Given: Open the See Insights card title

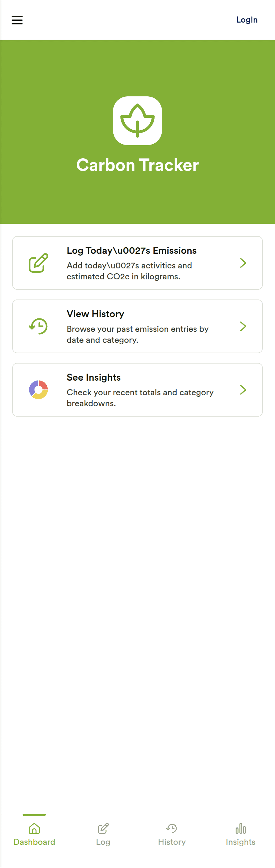Looking at the screenshot, I should pyautogui.click(x=94, y=377).
